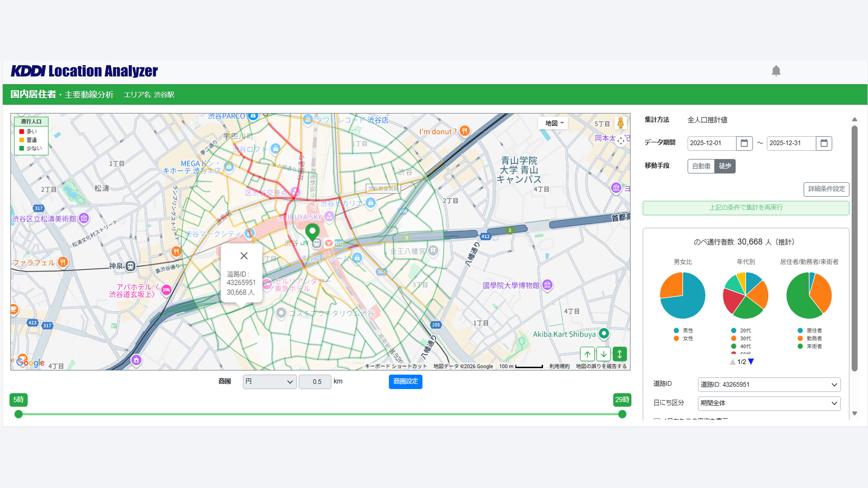Select 徒歩 travel mode
The width and height of the screenshot is (868, 488).
click(x=725, y=166)
